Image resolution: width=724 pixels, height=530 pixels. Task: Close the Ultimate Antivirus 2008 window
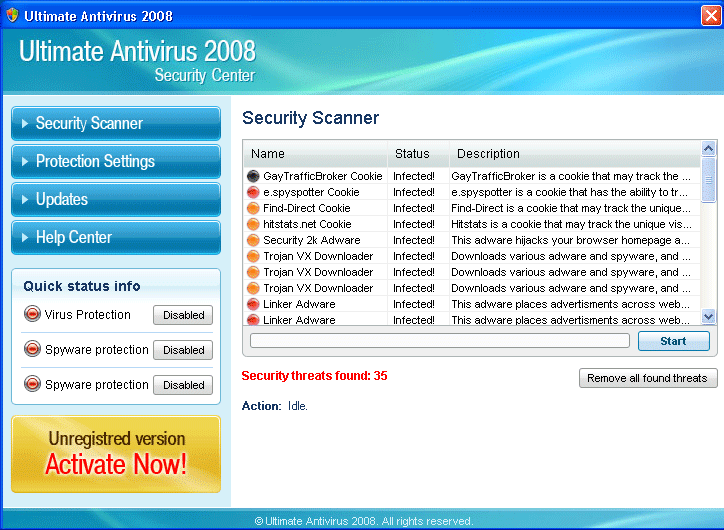coord(712,16)
